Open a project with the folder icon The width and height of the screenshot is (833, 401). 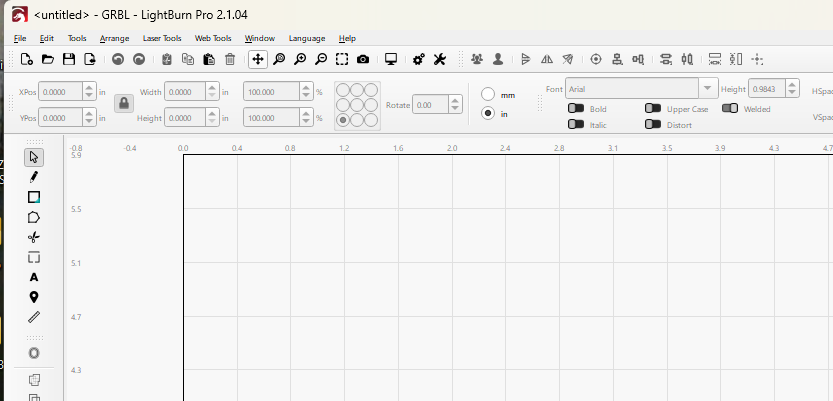(x=48, y=59)
